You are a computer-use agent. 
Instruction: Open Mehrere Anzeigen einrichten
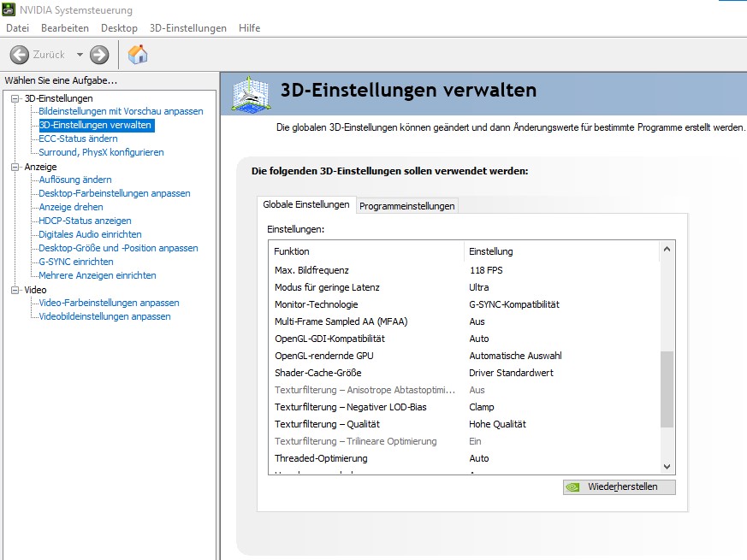coord(98,275)
